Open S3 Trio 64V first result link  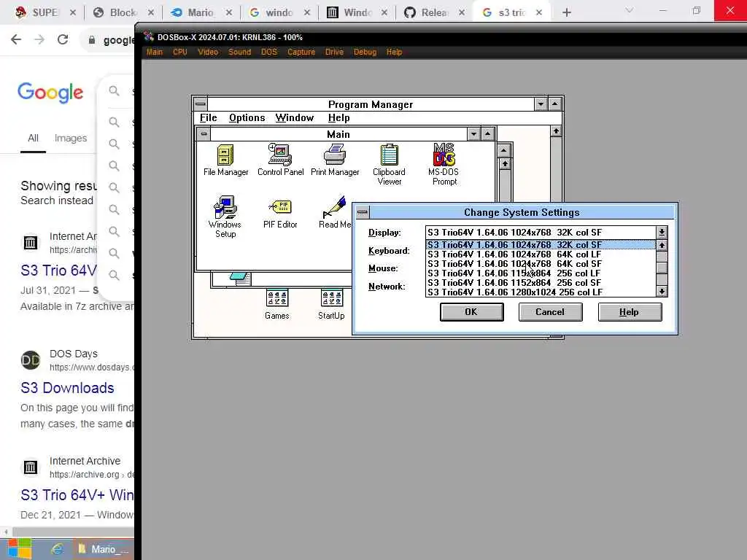click(x=58, y=271)
